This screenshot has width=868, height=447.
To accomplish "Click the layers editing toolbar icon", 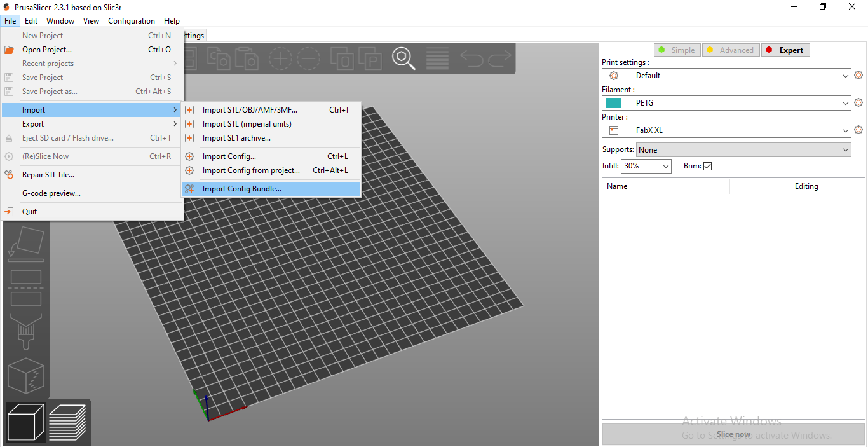I will tap(437, 58).
